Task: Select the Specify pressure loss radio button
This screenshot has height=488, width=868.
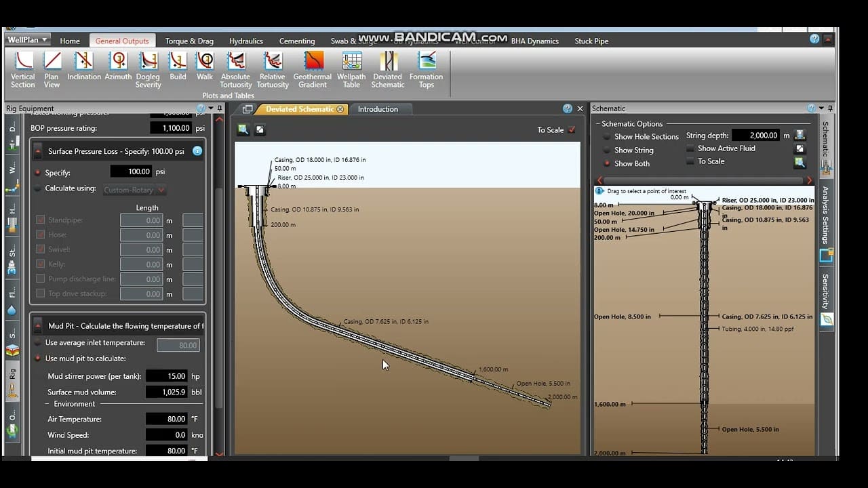Action: click(x=37, y=172)
